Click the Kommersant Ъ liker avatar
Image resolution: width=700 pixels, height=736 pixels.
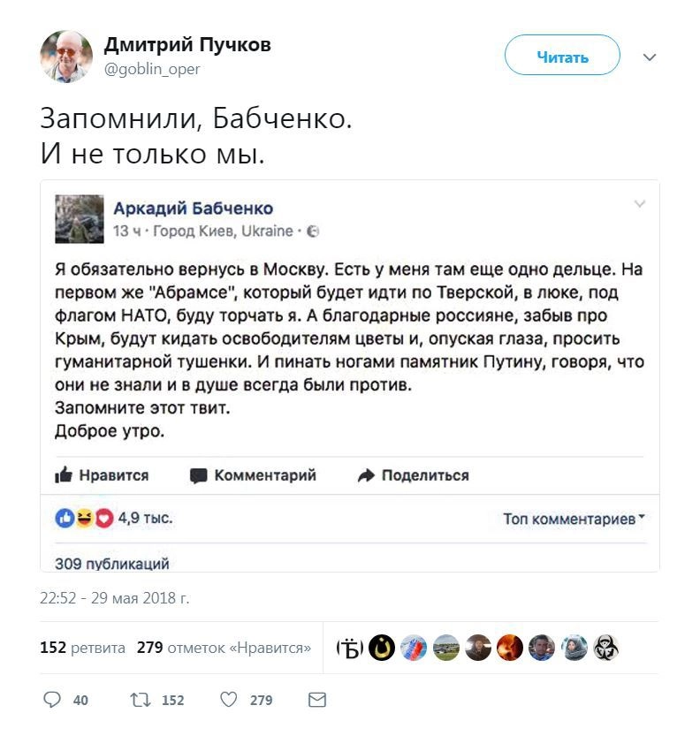point(351,648)
